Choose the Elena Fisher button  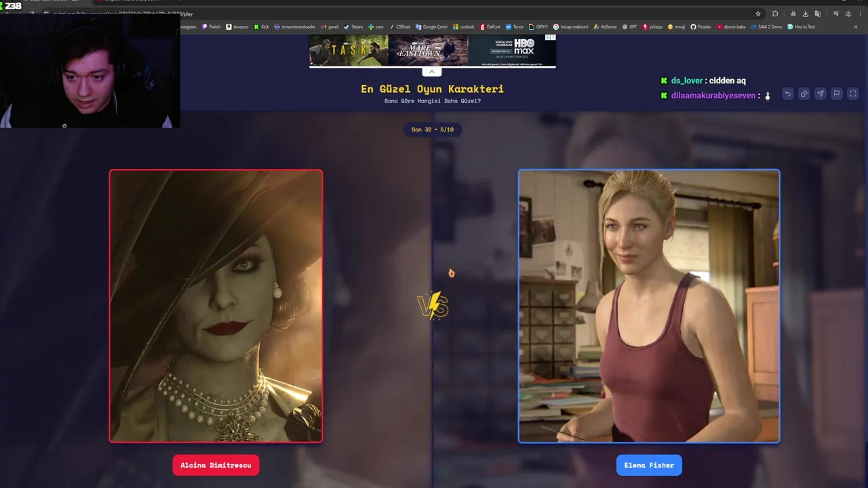click(649, 465)
